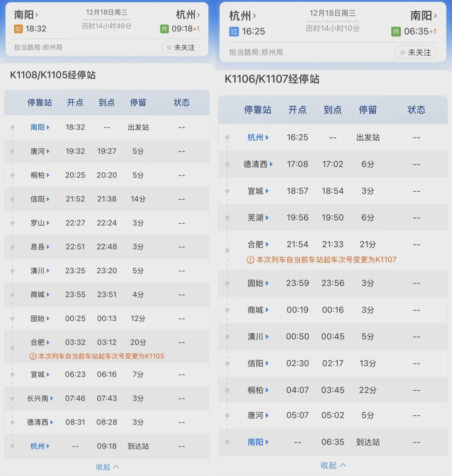The width and height of the screenshot is (452, 476).
Task: Click the green 终 terminal badge beside 09:18
Action: (164, 29)
